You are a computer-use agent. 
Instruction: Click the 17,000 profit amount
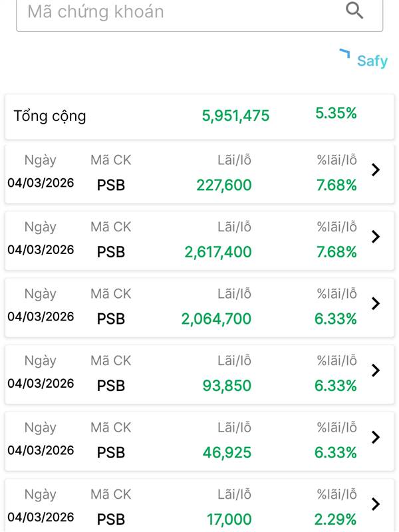229,519
